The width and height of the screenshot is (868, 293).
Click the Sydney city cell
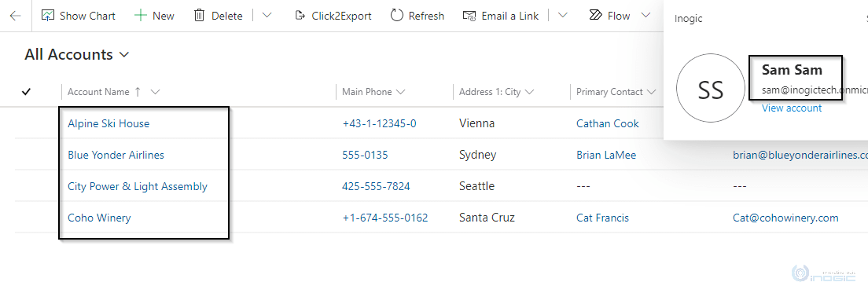(x=478, y=156)
